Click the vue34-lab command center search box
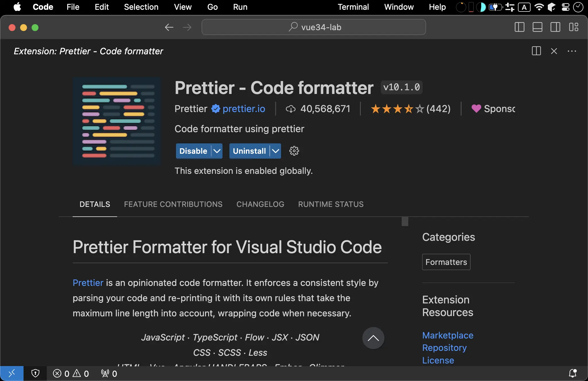This screenshot has width=588, height=381. click(x=314, y=27)
